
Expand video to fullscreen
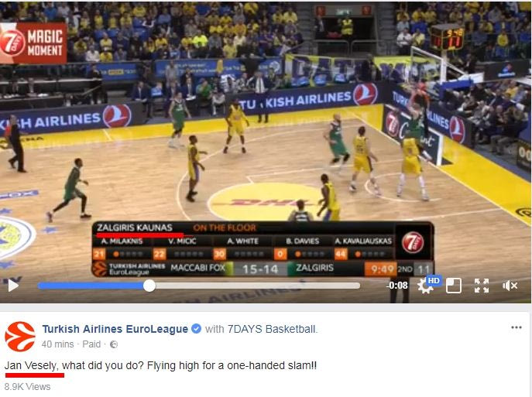click(482, 286)
